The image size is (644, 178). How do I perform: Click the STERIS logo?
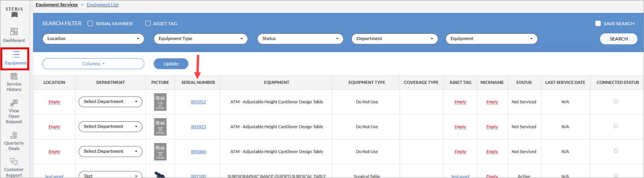tap(14, 12)
